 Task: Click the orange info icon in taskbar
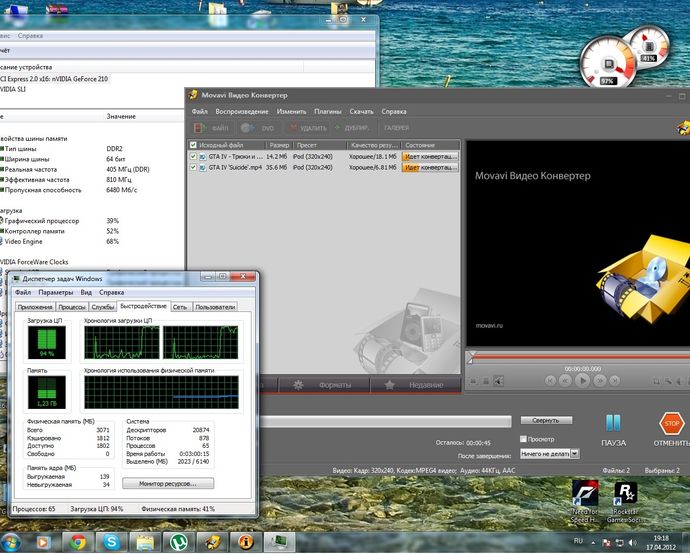(x=246, y=542)
